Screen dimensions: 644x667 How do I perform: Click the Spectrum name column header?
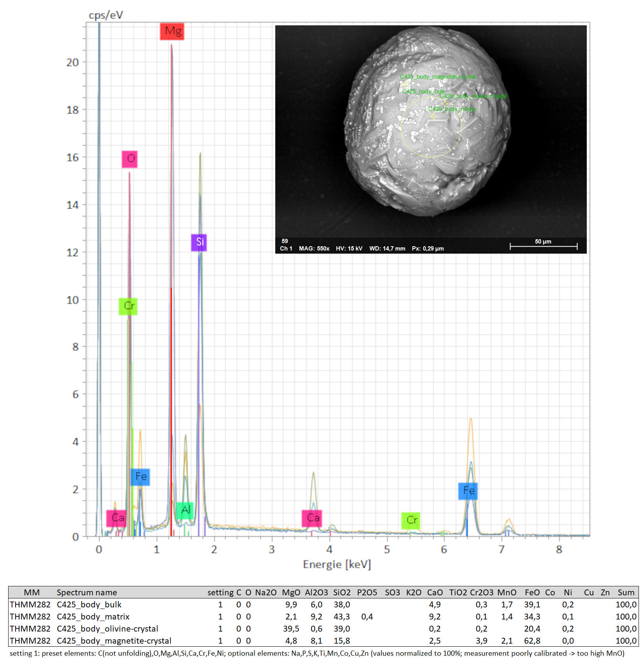(x=87, y=592)
